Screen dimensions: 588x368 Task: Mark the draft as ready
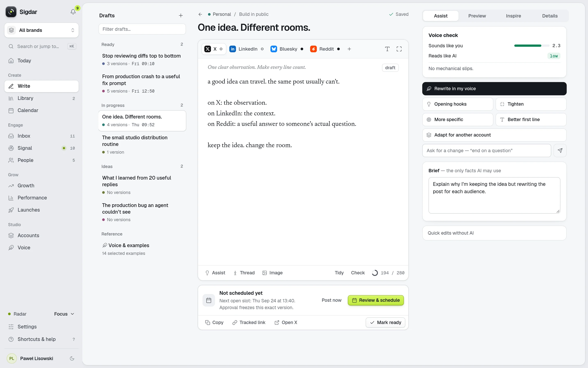coord(385,322)
